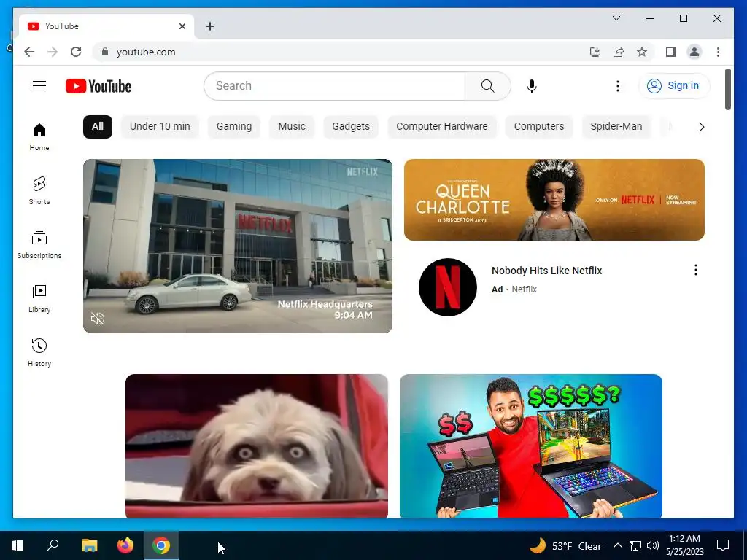Image resolution: width=747 pixels, height=560 pixels.
Task: Show more category chips with right arrow
Action: point(701,127)
